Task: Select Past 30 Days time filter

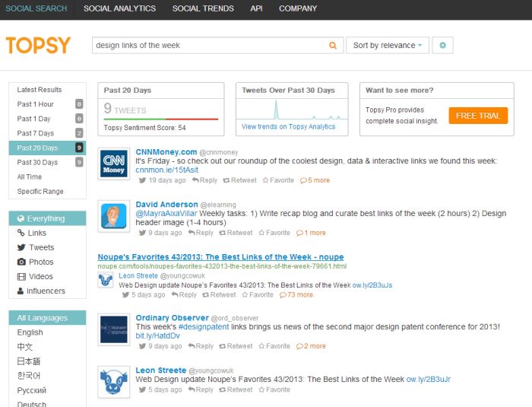Action: pos(47,162)
